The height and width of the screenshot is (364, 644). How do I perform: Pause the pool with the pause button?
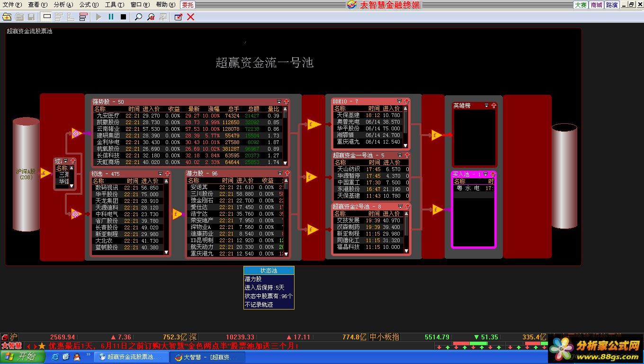click(111, 17)
